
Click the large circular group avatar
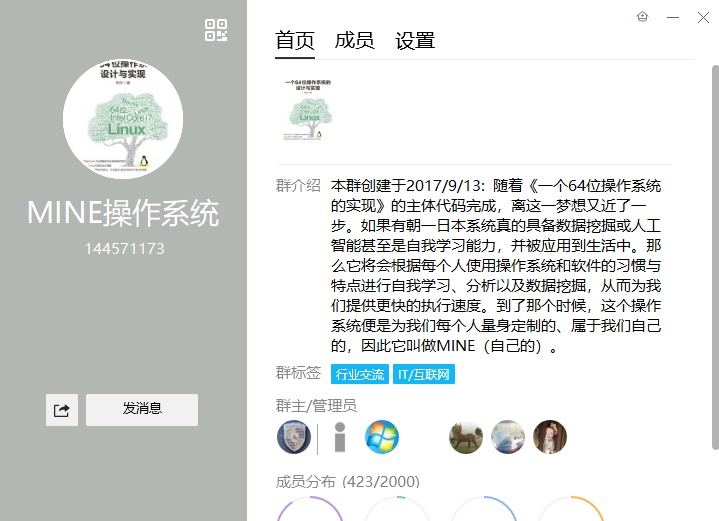tap(123, 119)
